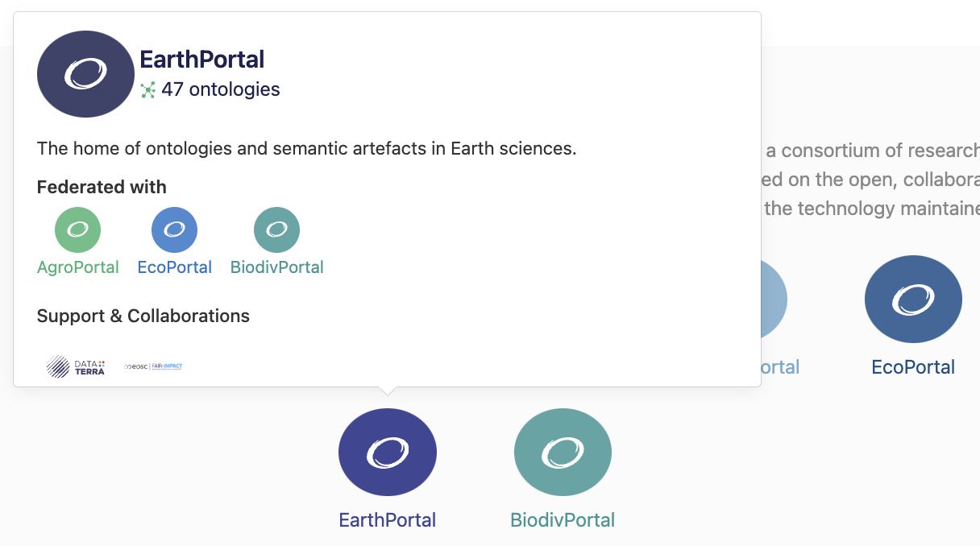
Task: Click the EcoPortal icon under Federated with
Action: [x=174, y=229]
